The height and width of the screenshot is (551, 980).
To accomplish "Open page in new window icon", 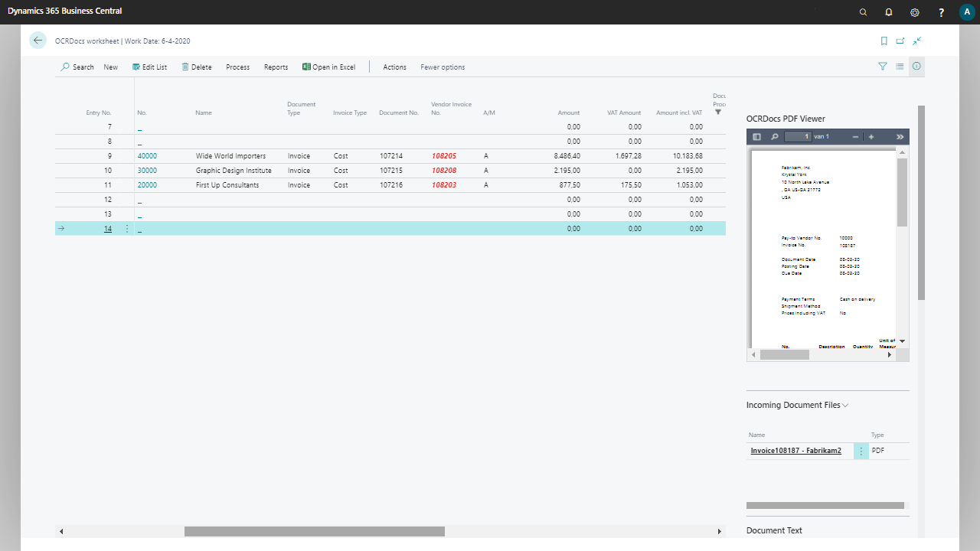I will 900,41.
